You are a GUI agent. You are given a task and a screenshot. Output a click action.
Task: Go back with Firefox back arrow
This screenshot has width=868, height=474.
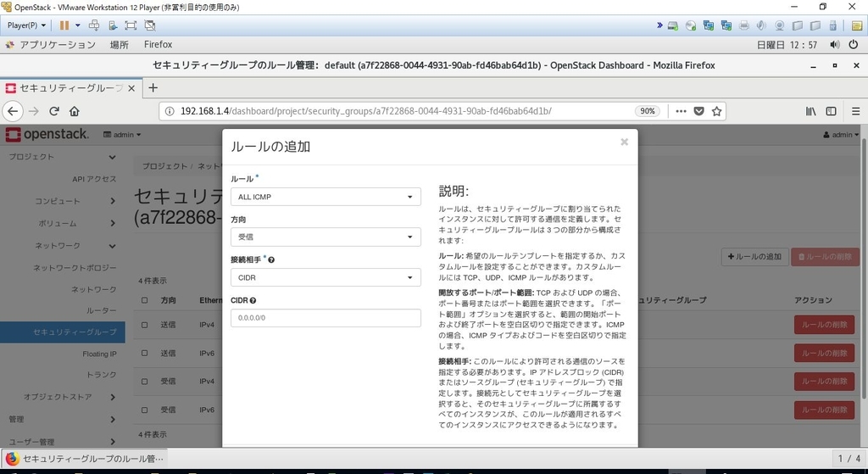[13, 111]
